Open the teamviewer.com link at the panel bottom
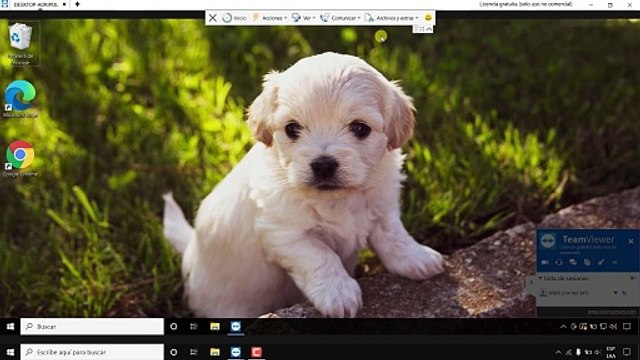The height and width of the screenshot is (360, 640). 611,312
